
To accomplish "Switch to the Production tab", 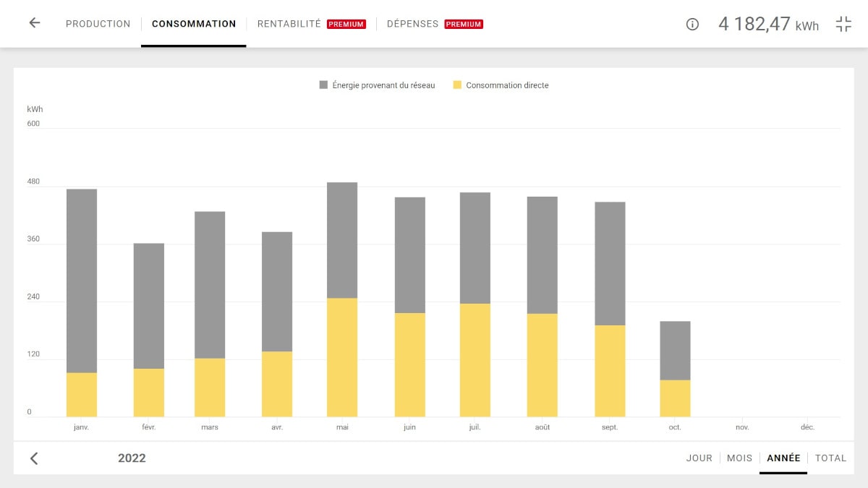I will tap(98, 24).
